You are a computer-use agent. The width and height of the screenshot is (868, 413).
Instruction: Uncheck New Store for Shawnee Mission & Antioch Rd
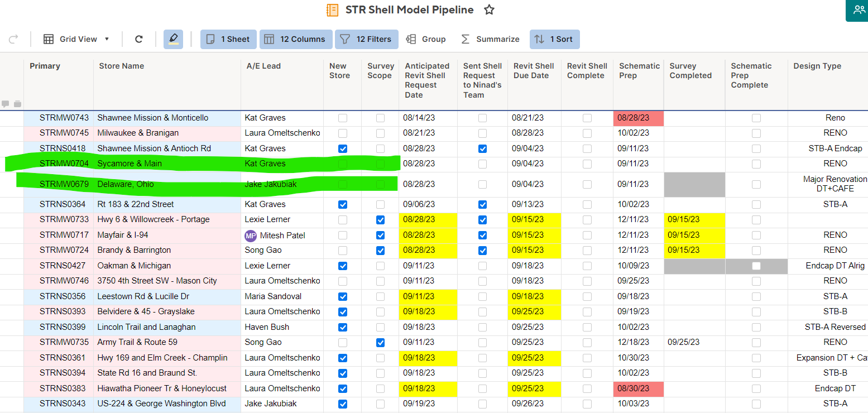343,148
